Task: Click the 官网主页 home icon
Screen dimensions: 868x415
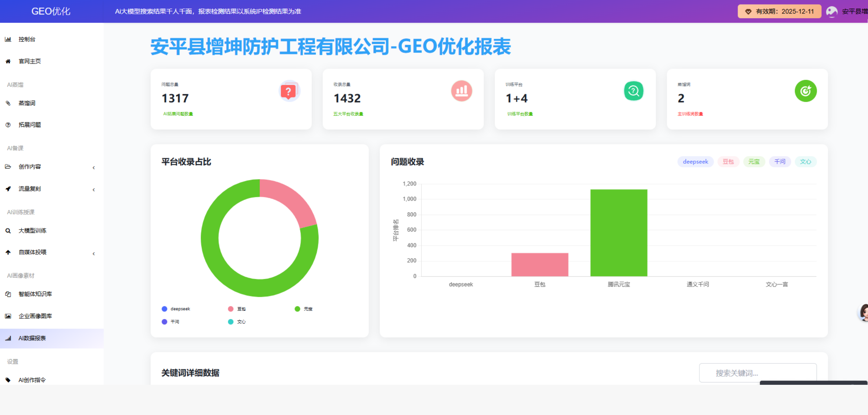Action: (8, 61)
